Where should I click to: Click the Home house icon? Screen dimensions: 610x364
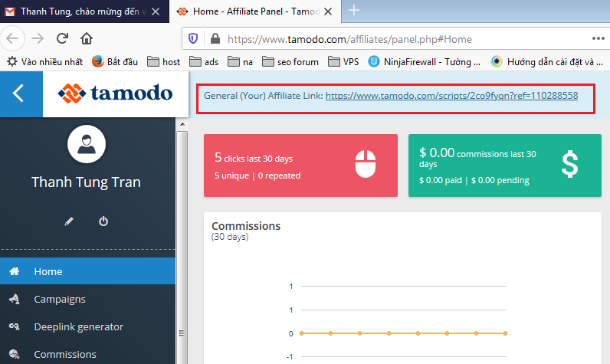point(15,271)
